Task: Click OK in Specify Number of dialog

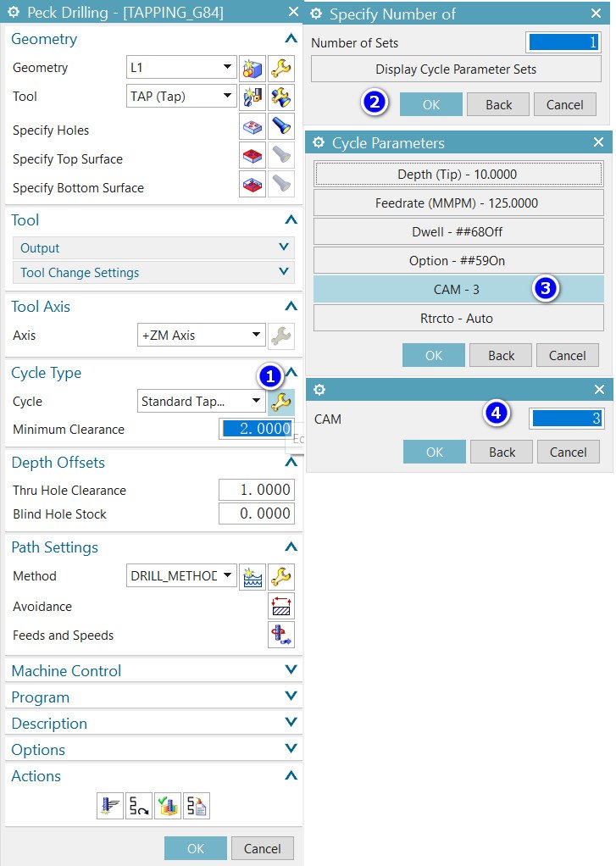Action: point(431,104)
